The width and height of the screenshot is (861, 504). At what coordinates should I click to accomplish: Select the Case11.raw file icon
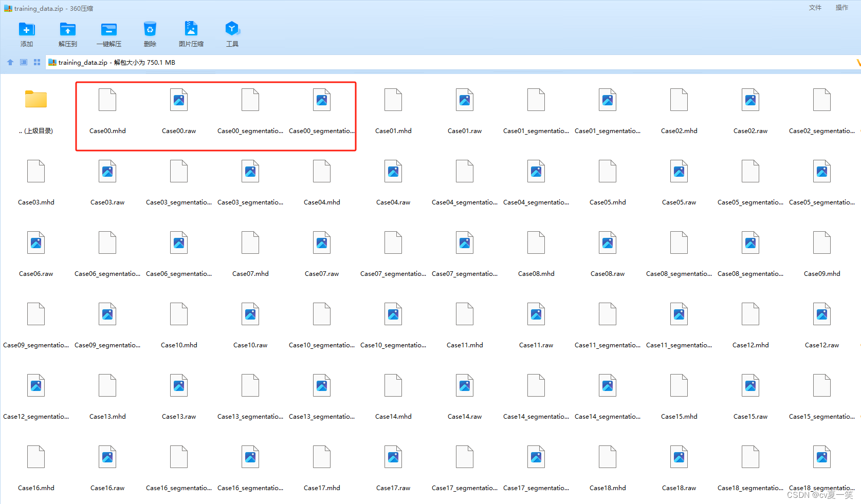(536, 314)
